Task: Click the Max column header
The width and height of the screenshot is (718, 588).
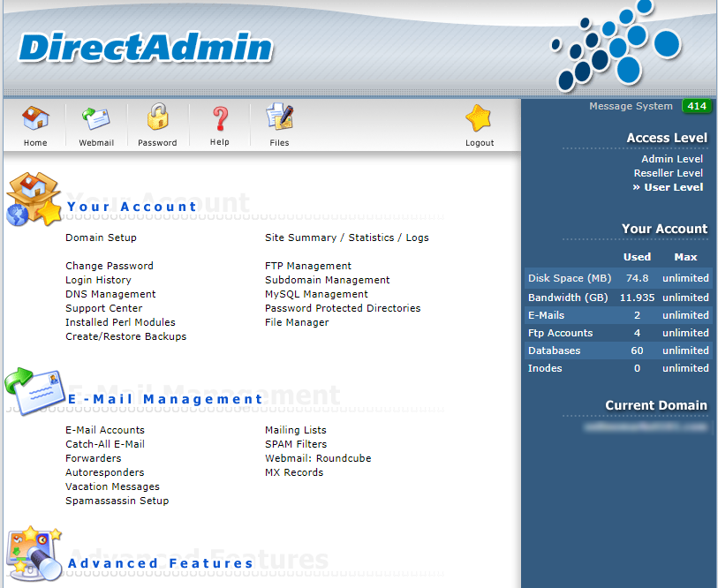Action: coord(685,257)
